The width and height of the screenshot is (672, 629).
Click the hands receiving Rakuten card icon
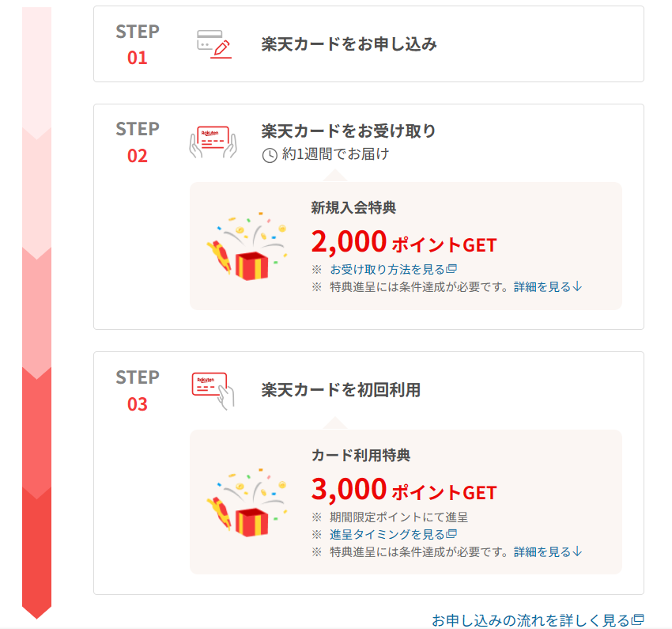pos(213,142)
